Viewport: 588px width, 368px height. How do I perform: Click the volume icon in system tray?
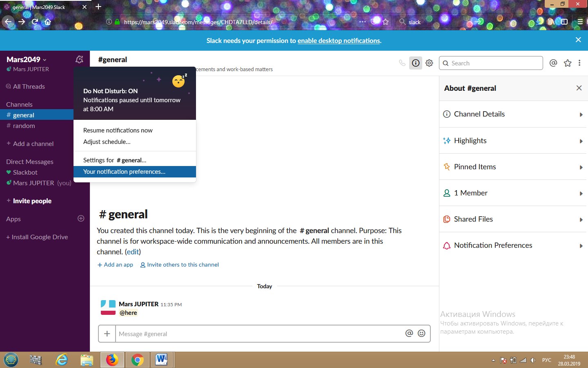click(533, 360)
